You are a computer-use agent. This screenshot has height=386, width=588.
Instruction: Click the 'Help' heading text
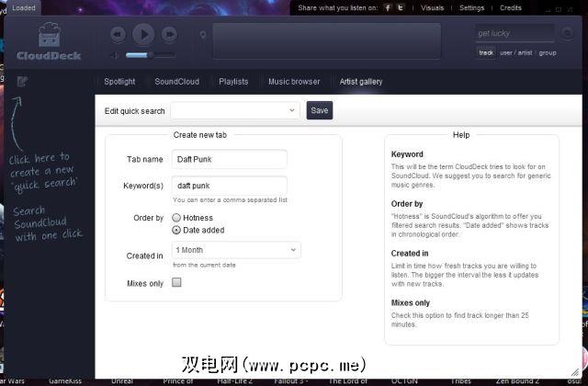pos(461,135)
